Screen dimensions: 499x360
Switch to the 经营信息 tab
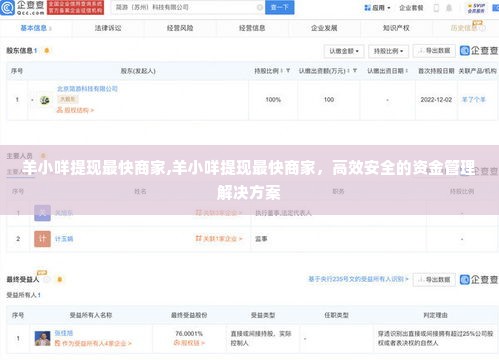252,28
